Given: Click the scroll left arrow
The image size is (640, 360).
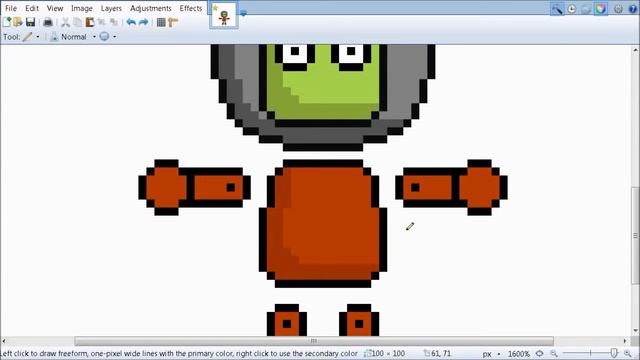Looking at the screenshot, I should tap(4, 341).
